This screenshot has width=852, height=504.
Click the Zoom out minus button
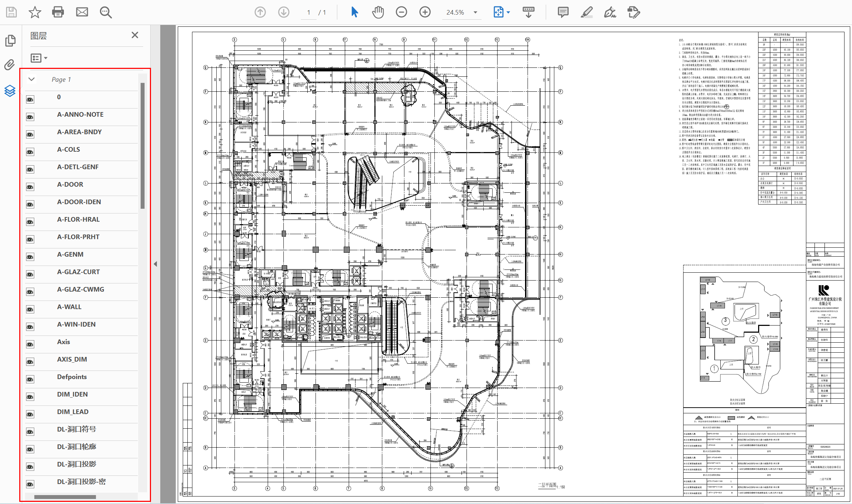[x=401, y=12]
